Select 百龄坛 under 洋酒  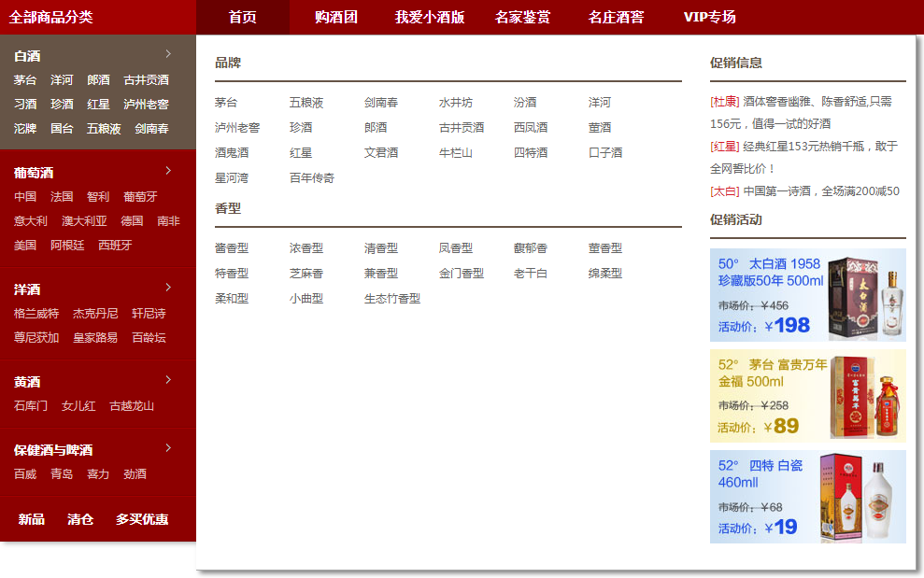click(x=149, y=338)
